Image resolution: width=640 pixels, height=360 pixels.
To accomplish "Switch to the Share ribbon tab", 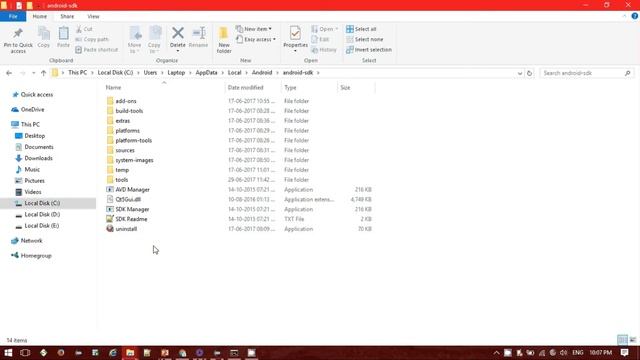I will pos(67,16).
